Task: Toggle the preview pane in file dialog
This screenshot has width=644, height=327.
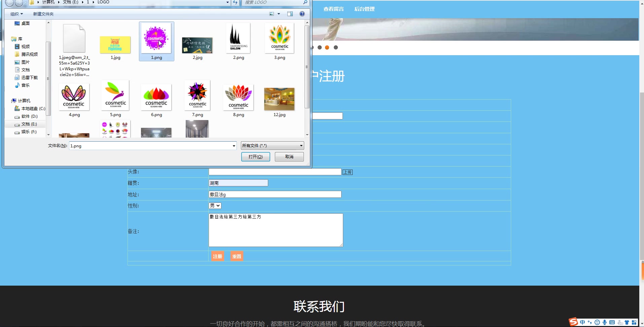Action: 290,14
